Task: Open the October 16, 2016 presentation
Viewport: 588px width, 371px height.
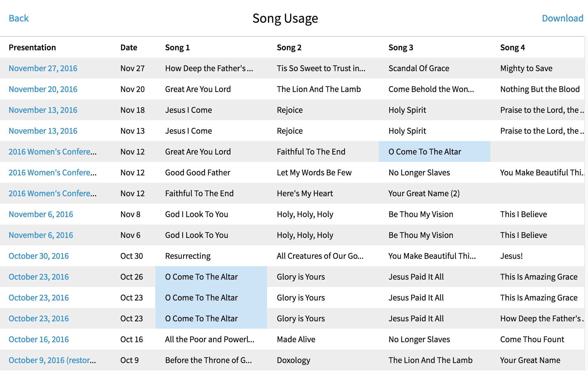Action: (x=39, y=339)
